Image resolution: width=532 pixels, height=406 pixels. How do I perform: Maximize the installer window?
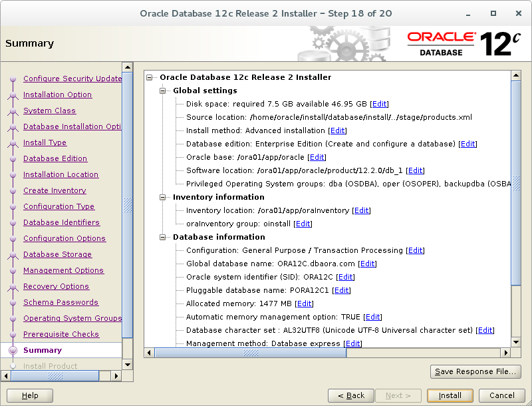pos(493,13)
